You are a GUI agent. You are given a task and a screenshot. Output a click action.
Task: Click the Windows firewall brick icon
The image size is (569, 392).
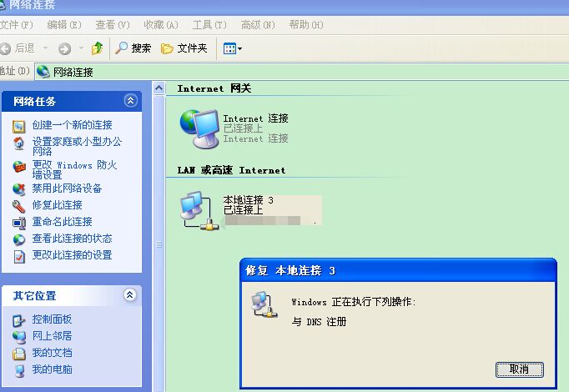pyautogui.click(x=19, y=167)
